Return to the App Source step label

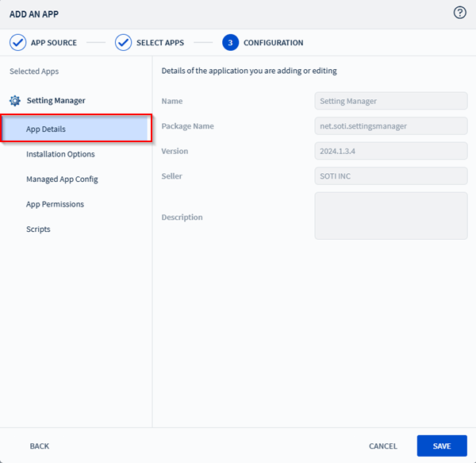pos(54,43)
